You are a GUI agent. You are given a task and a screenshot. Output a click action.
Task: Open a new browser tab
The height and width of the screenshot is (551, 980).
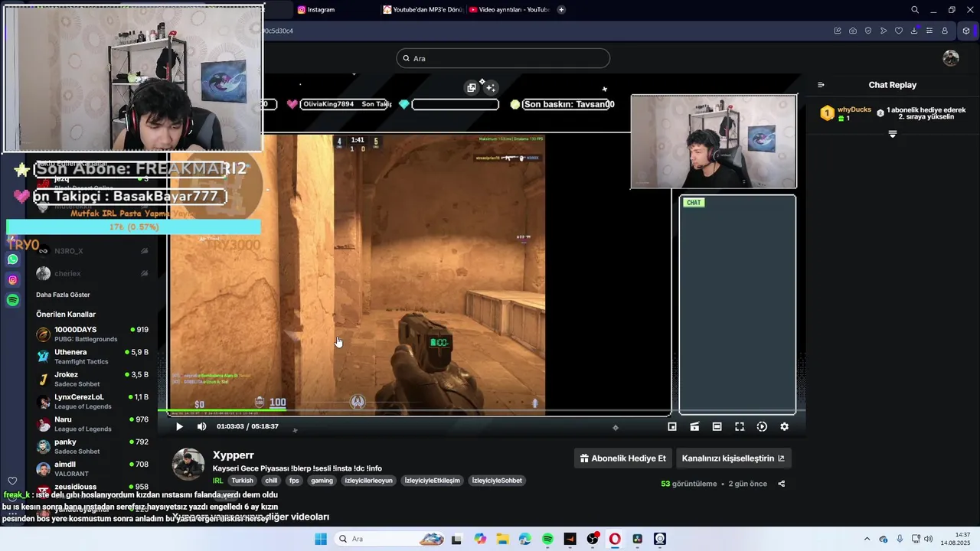(561, 10)
